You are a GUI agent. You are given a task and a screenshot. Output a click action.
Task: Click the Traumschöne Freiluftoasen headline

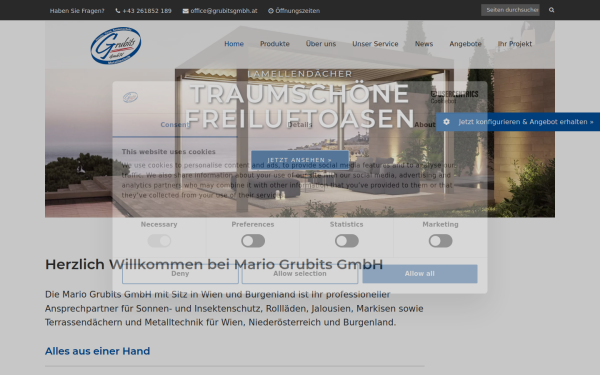300,106
